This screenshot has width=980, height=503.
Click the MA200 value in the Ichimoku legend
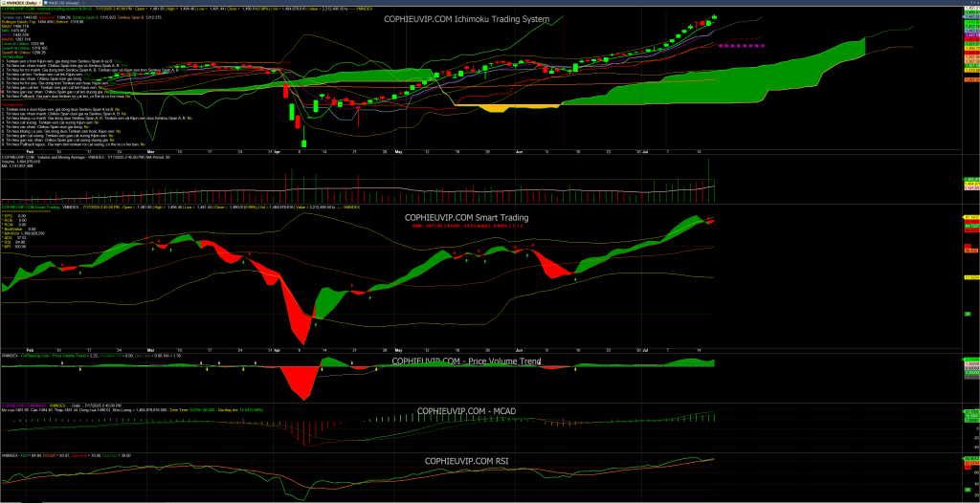23,39
